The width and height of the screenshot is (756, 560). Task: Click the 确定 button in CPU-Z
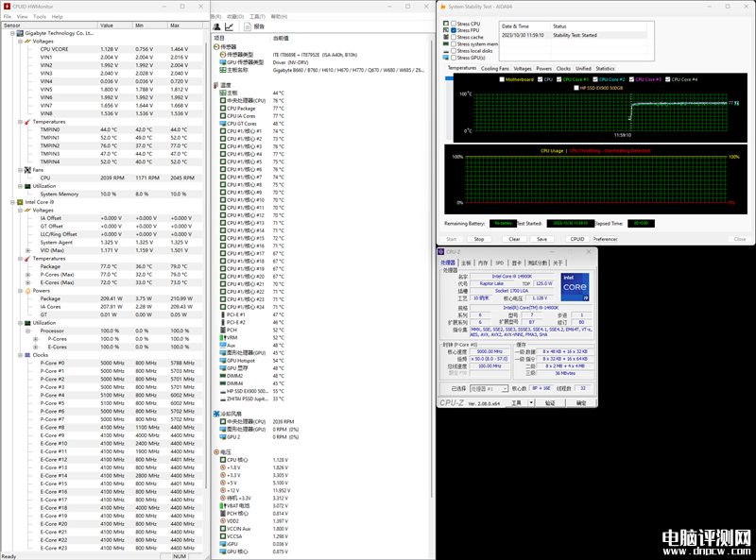coord(581,403)
